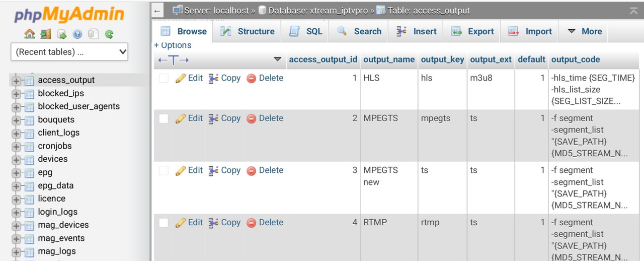Screen dimensions: 644x261
Task: Expand the mag_events tree node
Action: click(16, 238)
